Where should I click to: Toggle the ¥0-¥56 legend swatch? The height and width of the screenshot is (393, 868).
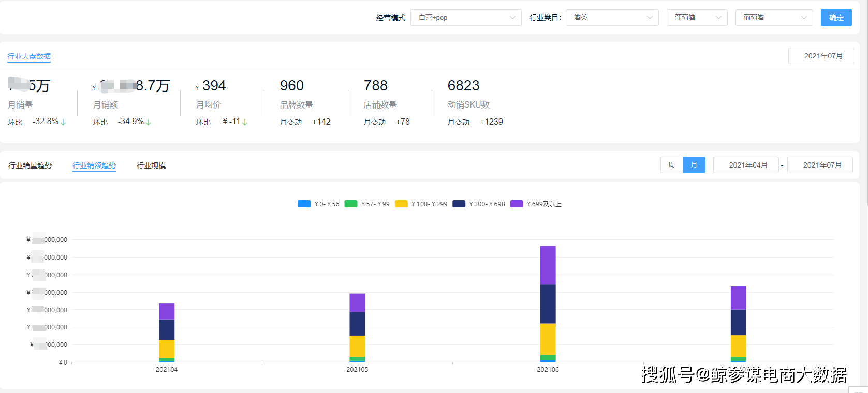click(304, 204)
